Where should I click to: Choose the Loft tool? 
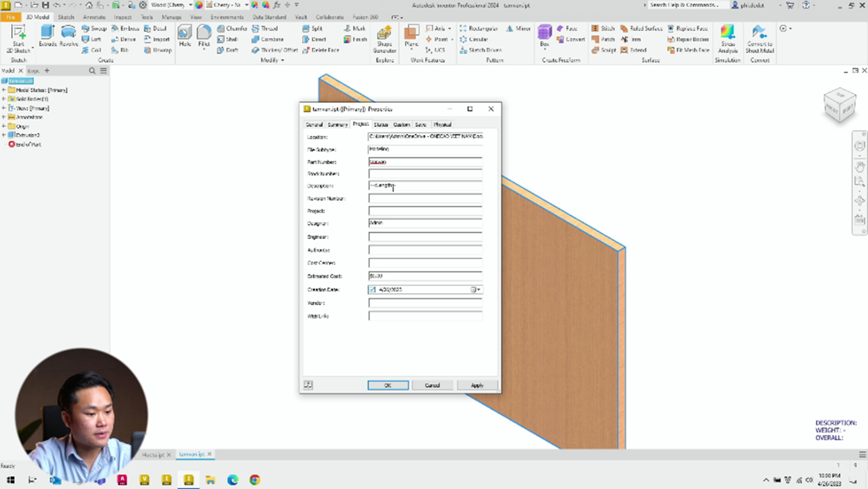point(92,40)
